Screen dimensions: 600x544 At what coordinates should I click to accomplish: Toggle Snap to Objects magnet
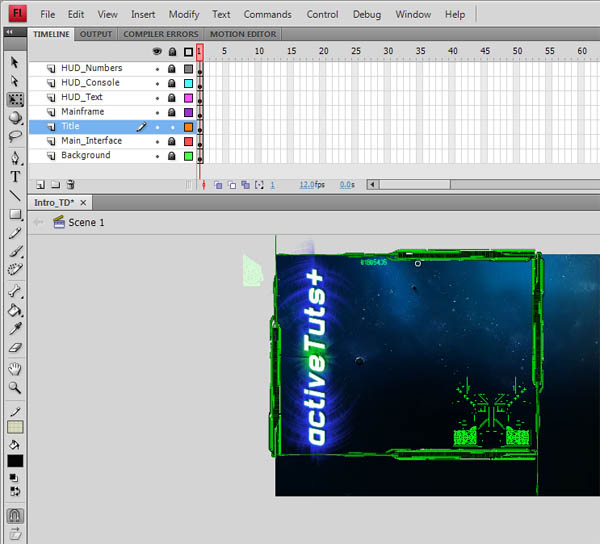[15, 516]
